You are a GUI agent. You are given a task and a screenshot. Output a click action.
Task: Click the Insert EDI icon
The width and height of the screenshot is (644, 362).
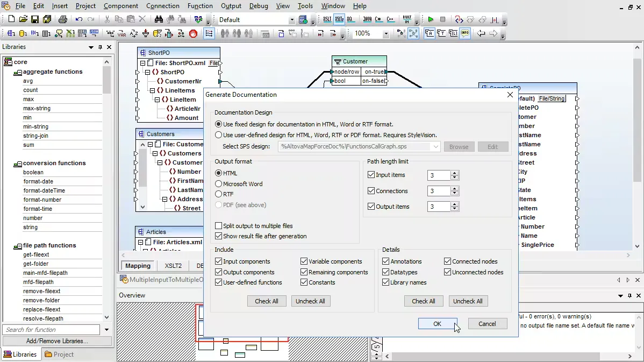pyautogui.click(x=34, y=34)
